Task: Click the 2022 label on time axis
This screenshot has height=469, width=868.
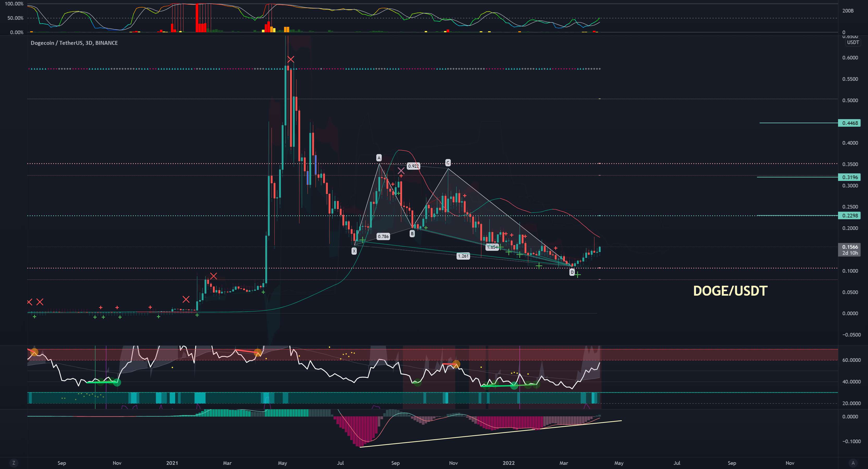Action: (x=508, y=463)
